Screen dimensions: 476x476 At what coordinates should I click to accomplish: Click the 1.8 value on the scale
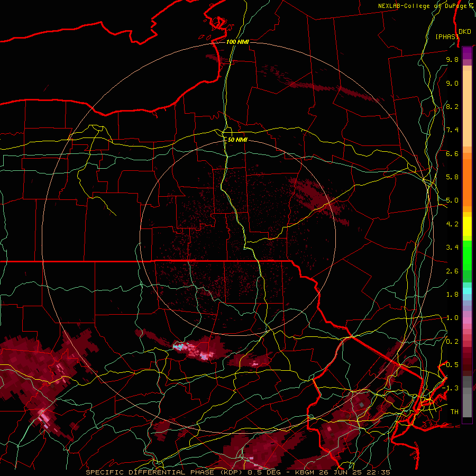click(452, 295)
